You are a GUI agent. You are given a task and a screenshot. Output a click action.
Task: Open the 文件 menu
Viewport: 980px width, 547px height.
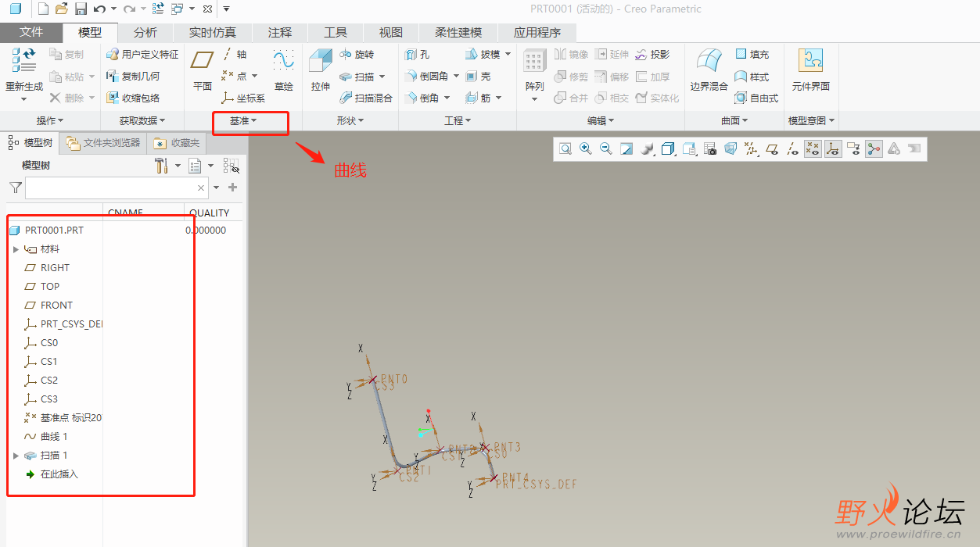31,32
